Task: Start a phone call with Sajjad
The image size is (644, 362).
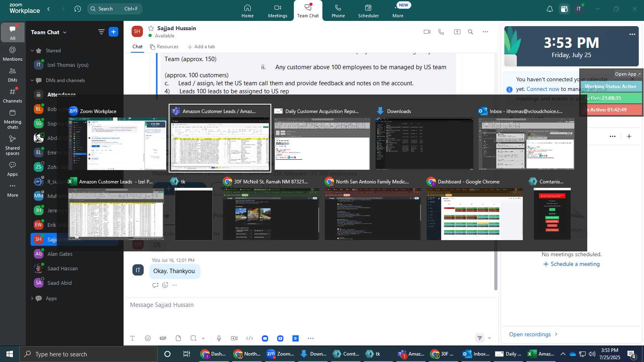Action: tap(441, 32)
